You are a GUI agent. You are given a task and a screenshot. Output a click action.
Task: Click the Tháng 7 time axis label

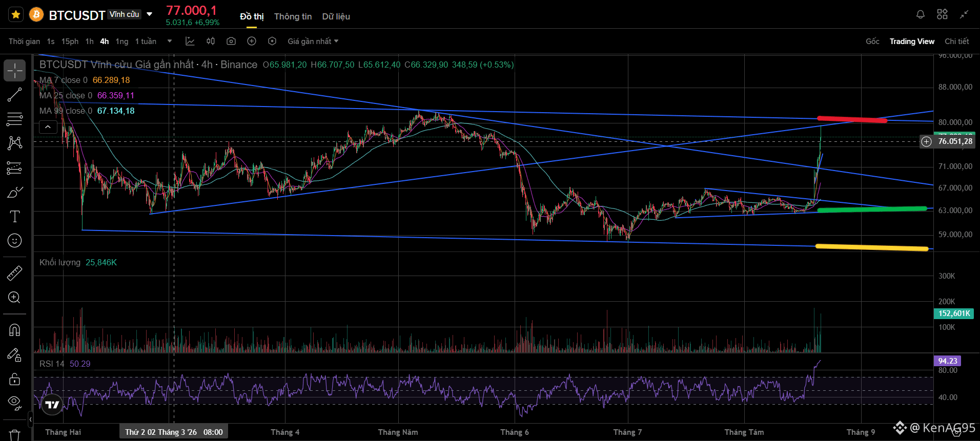click(x=627, y=432)
